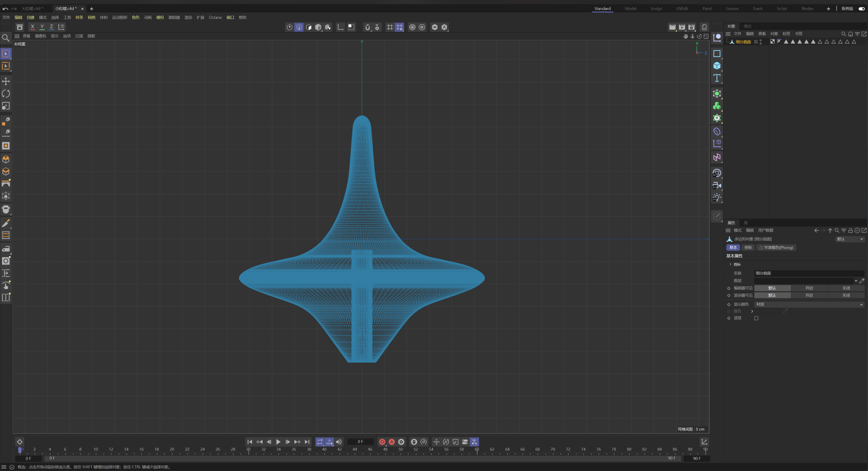Click the Text spline tool icon
The image size is (868, 471).
coord(717,78)
